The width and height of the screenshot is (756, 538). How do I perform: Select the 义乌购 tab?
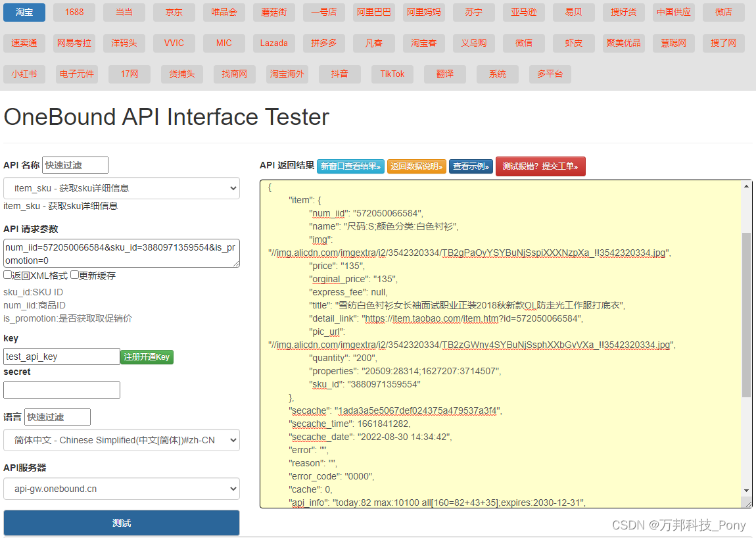coord(474,43)
